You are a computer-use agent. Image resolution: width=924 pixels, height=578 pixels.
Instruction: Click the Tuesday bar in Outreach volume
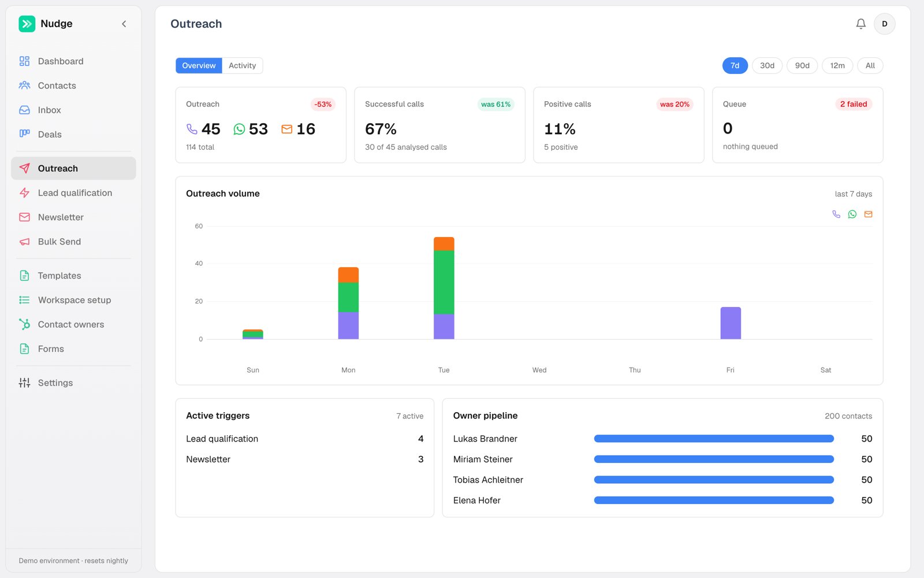click(x=444, y=288)
